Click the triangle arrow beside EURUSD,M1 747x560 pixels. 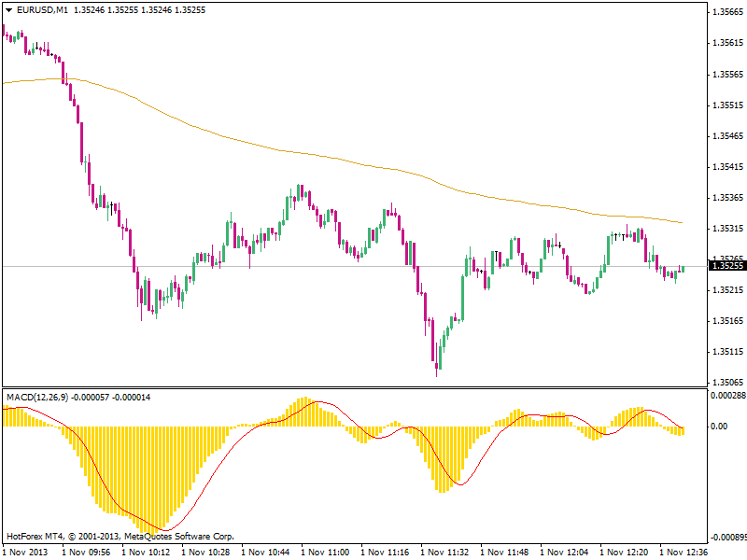[8, 10]
